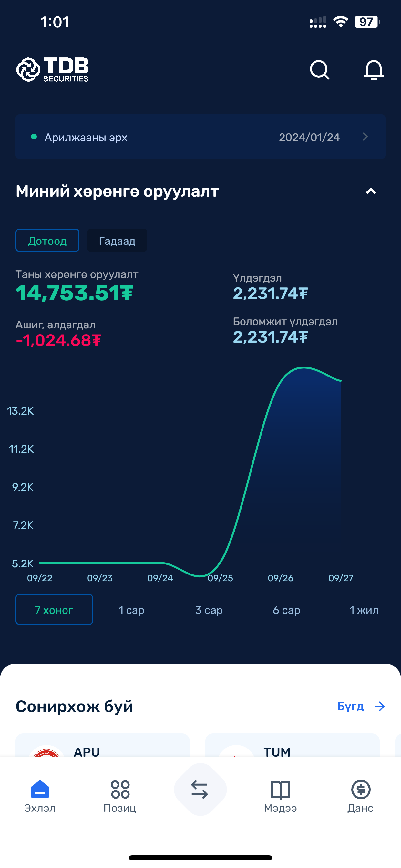The height and width of the screenshot is (868, 401).
Task: Open the Данс account dollar icon
Action: pyautogui.click(x=361, y=797)
